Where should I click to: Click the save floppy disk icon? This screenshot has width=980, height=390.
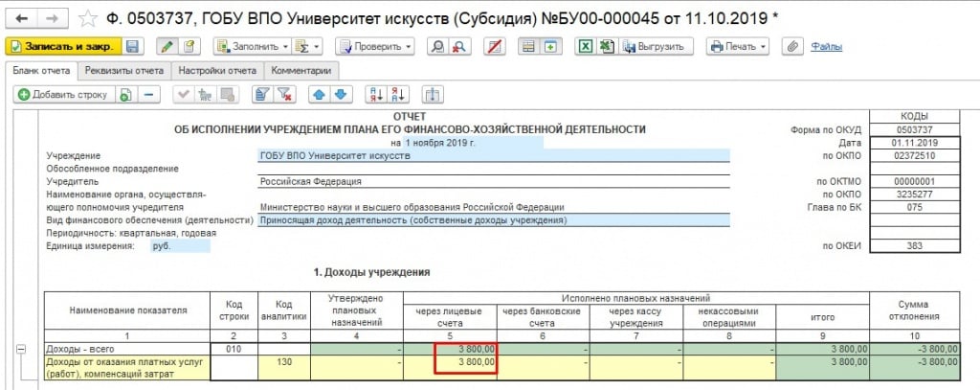pyautogui.click(x=132, y=46)
